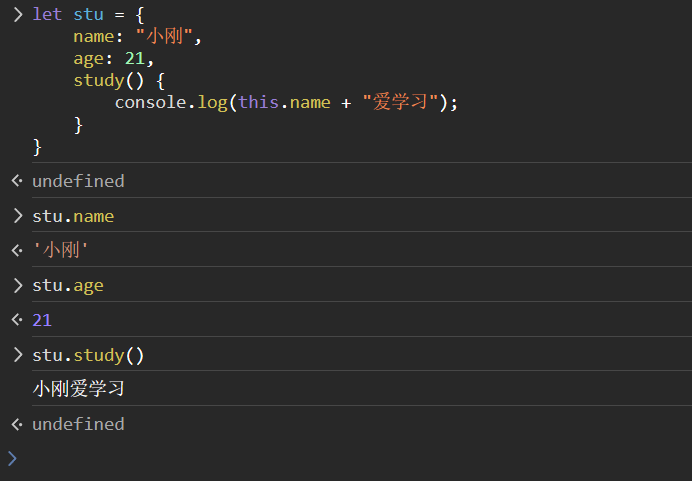Click the return arrow before last undefined

coord(16,424)
